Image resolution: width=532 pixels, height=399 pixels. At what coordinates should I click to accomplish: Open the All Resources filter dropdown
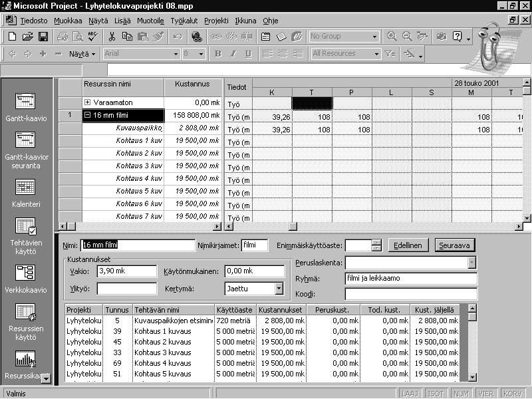click(376, 54)
